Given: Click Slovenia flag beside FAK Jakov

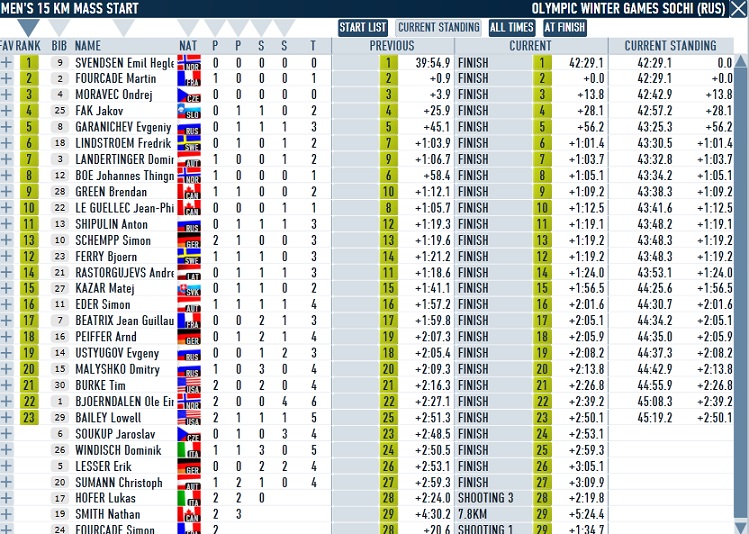Looking at the screenshot, I should (x=189, y=111).
